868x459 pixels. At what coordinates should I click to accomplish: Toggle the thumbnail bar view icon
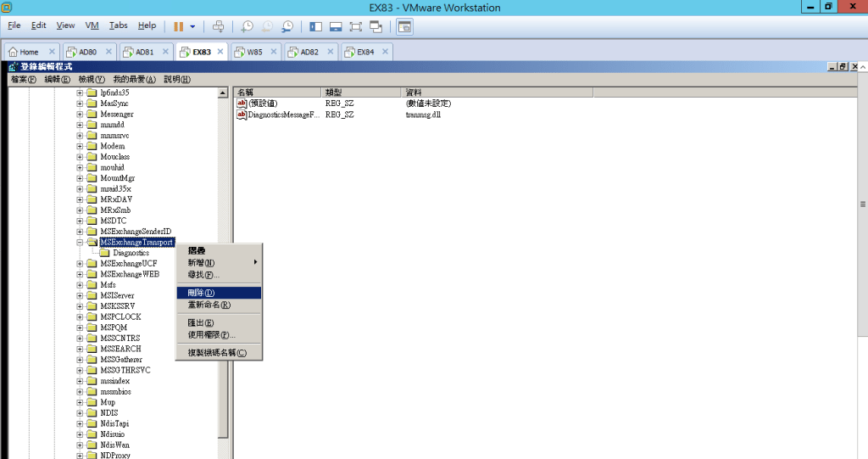point(336,26)
